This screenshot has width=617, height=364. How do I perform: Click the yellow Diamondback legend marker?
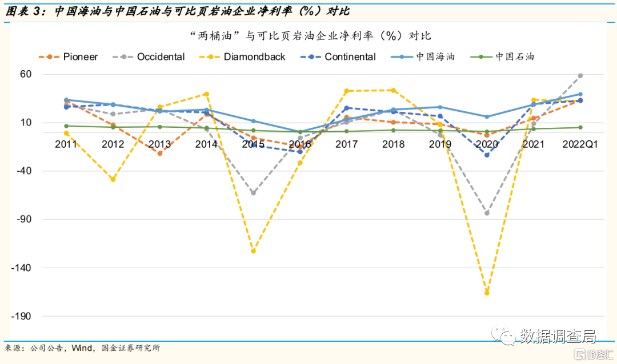[210, 57]
